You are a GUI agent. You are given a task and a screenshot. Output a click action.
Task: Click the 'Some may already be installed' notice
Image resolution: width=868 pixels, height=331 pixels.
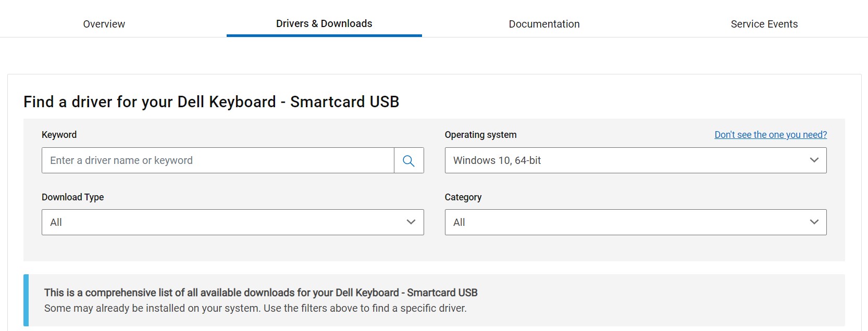pyautogui.click(x=255, y=308)
